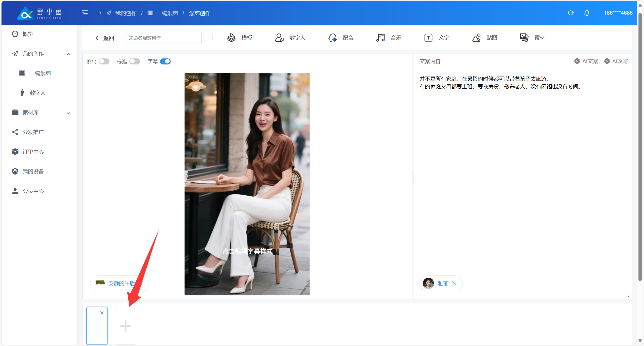Screen dimensions: 644x346
Task: Select the 贴图 sticker tool
Action: [484, 38]
